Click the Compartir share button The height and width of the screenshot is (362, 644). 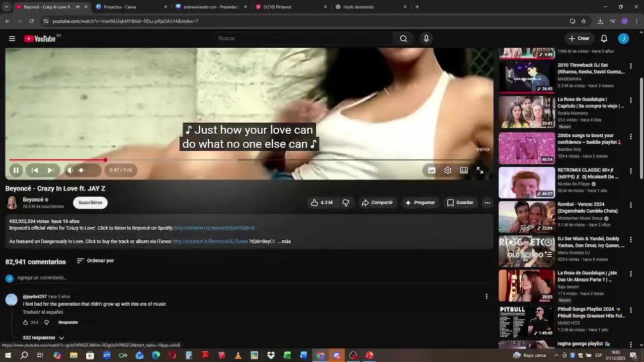pyautogui.click(x=377, y=203)
